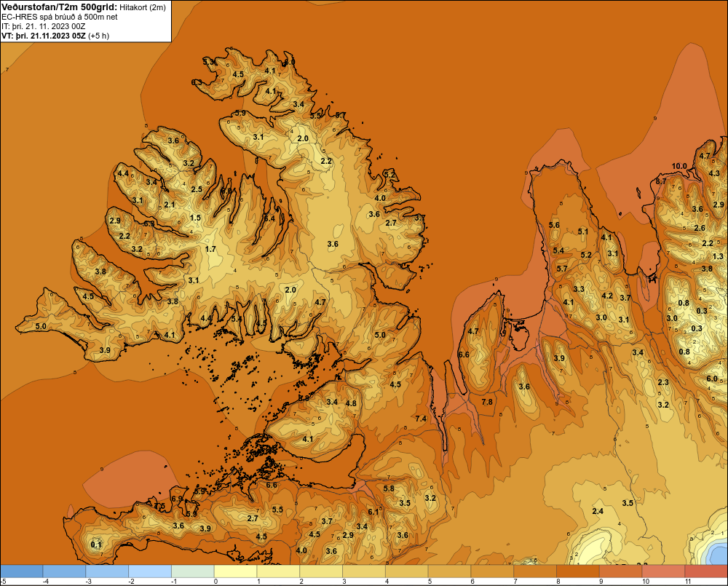
Task: Click the 'VT: þri. 21.11.2023 05Z' valid time line
Action: 43,36
